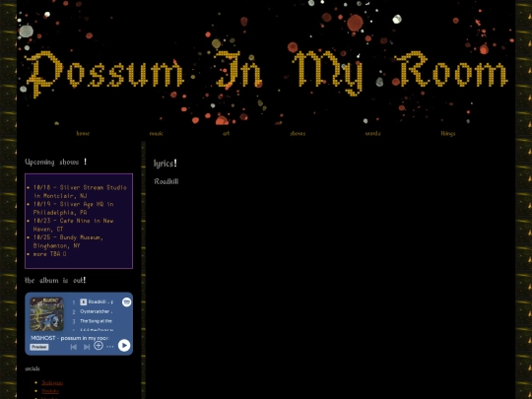
Task: Click the lyrics heading
Action: 166,164
